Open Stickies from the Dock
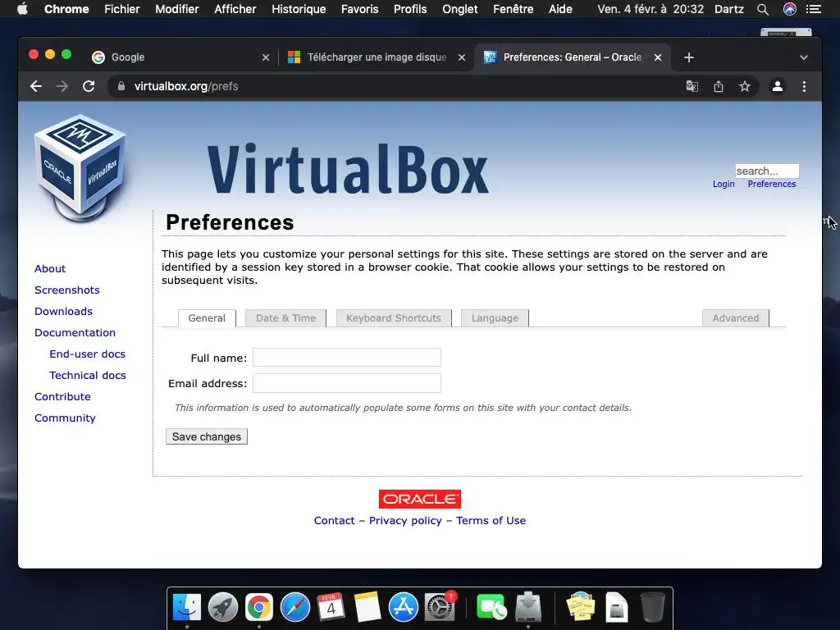The width and height of the screenshot is (840, 630). click(581, 608)
